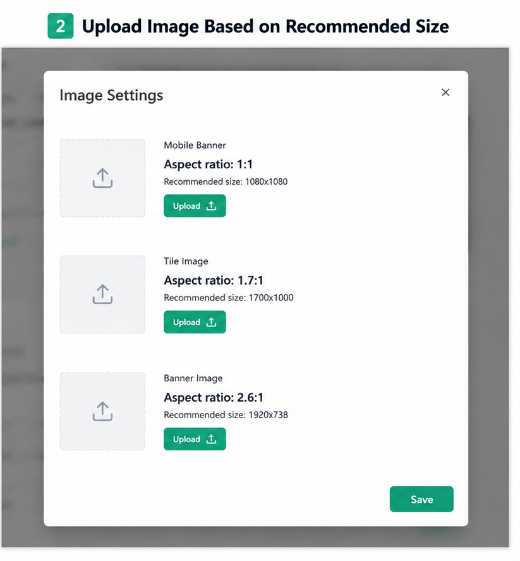Click the Image Settings dialog title
Viewport: 520px width, 561px height.
(111, 96)
